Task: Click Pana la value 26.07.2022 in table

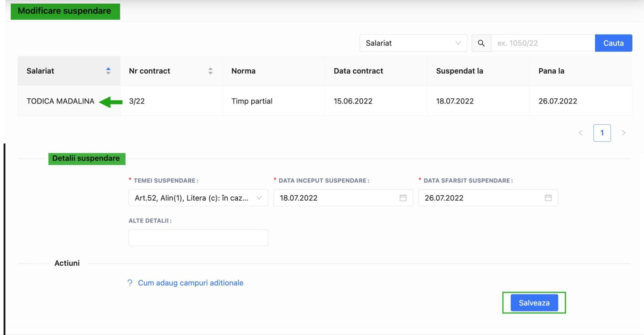Action: (x=581, y=101)
